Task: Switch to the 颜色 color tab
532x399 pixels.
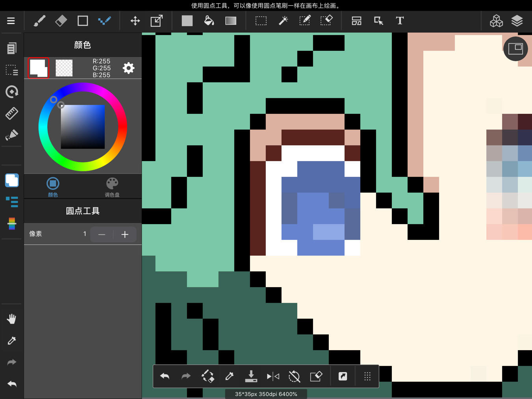Action: tap(53, 187)
